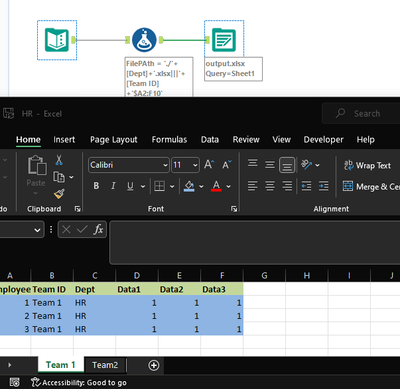Open the Copy options dropdown arrow
400x389 pixels.
click(x=71, y=177)
